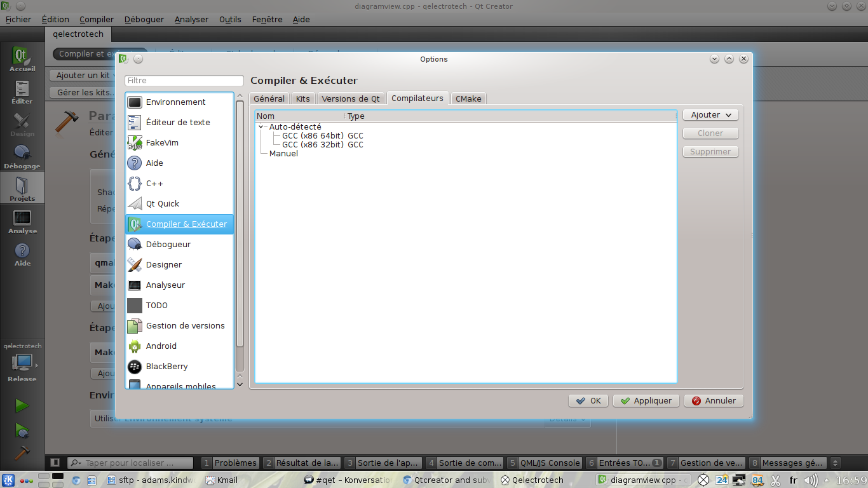The height and width of the screenshot is (488, 868).
Task: Open the Outils menu
Action: (230, 19)
